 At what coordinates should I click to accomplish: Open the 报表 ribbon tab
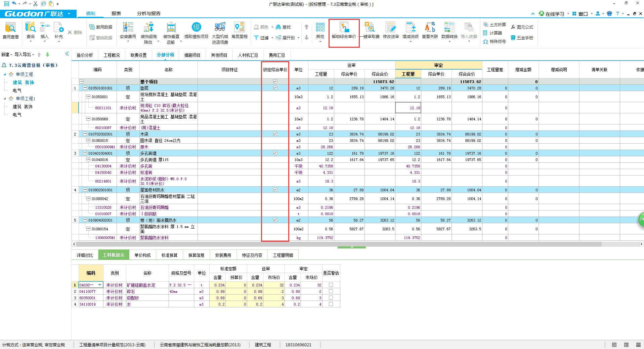coord(116,13)
